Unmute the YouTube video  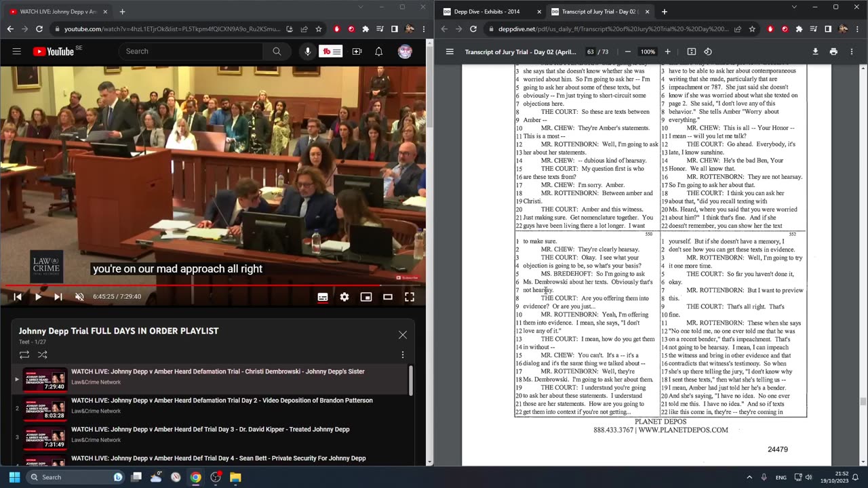click(x=79, y=297)
